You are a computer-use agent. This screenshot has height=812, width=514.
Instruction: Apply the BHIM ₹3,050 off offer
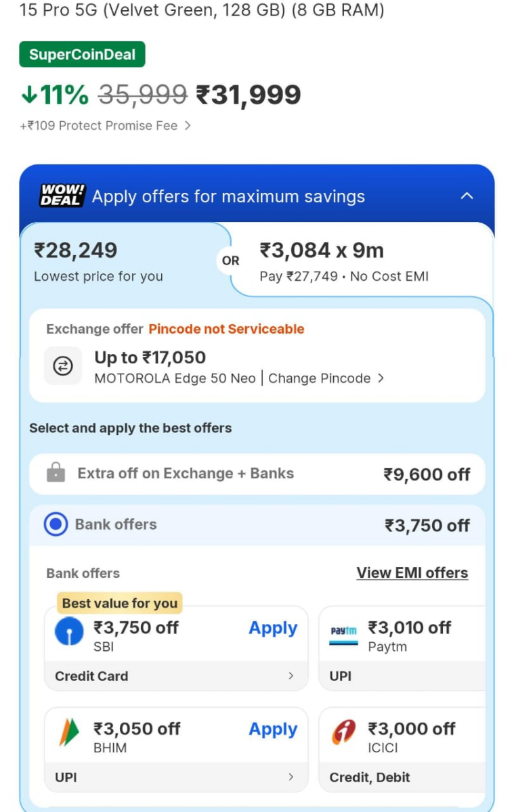pyautogui.click(x=273, y=729)
